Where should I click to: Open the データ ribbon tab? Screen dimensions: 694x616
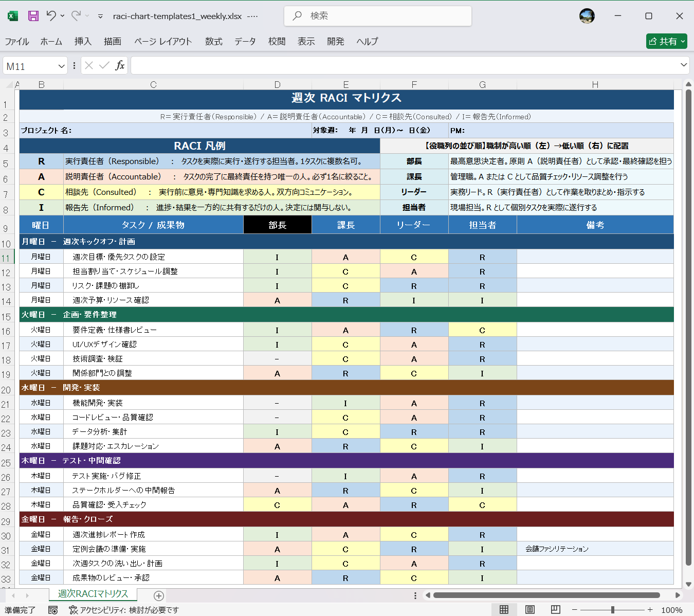[245, 42]
